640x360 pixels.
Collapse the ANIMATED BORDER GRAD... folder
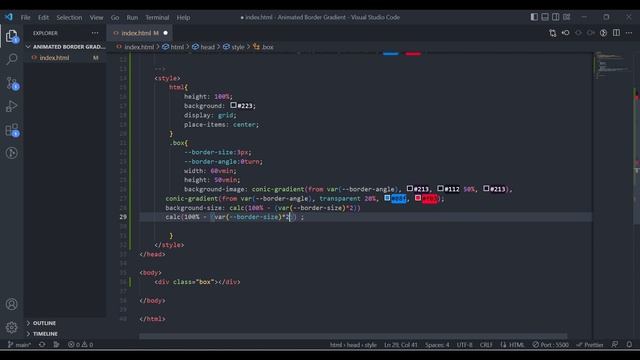(65, 47)
